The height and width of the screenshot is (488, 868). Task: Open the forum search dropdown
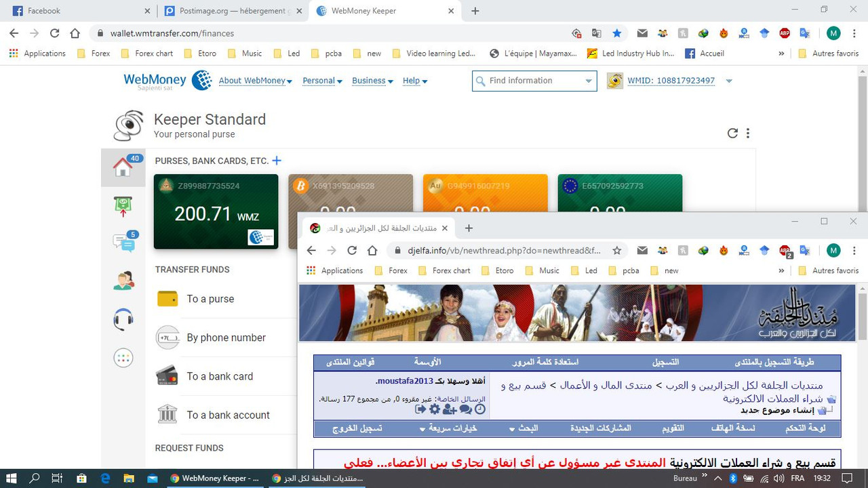point(524,428)
